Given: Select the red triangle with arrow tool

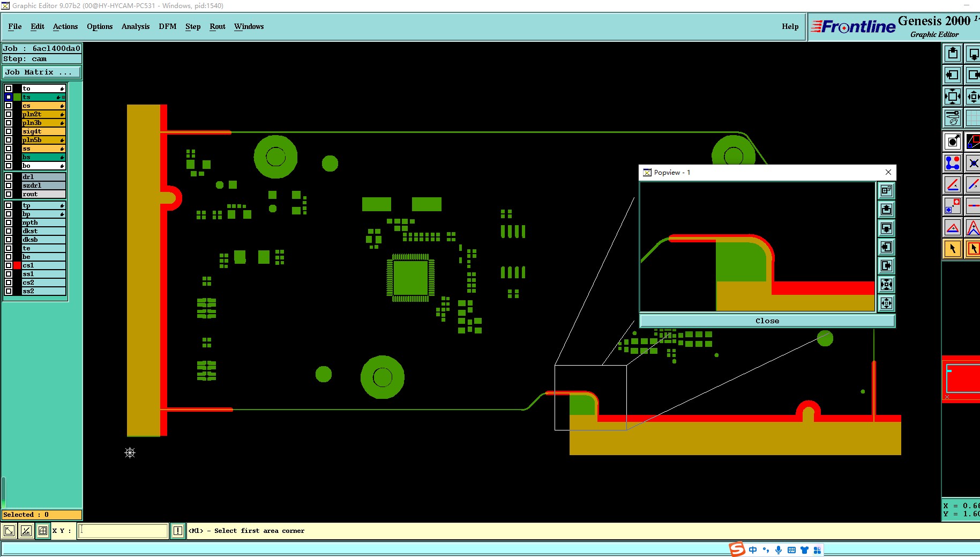Looking at the screenshot, I should [952, 227].
